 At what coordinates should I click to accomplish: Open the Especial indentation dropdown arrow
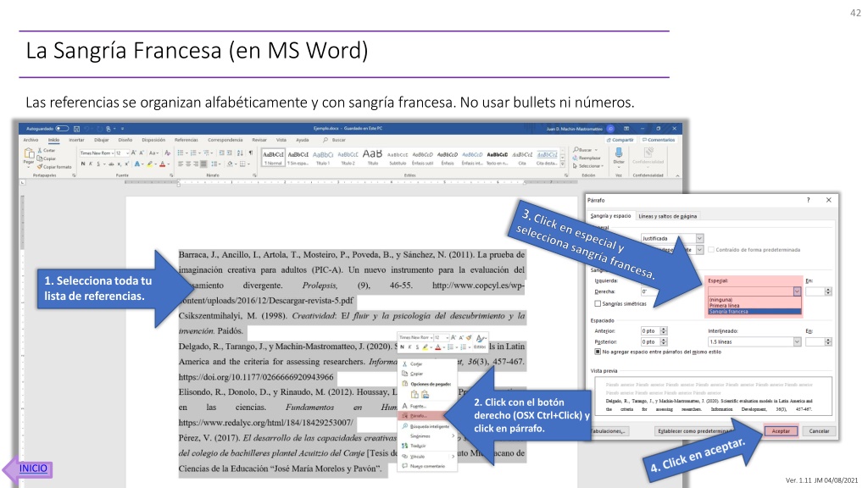(797, 291)
